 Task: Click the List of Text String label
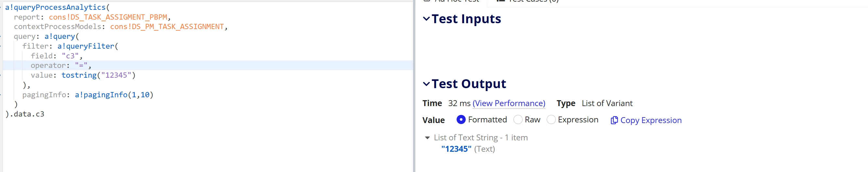[x=480, y=137]
